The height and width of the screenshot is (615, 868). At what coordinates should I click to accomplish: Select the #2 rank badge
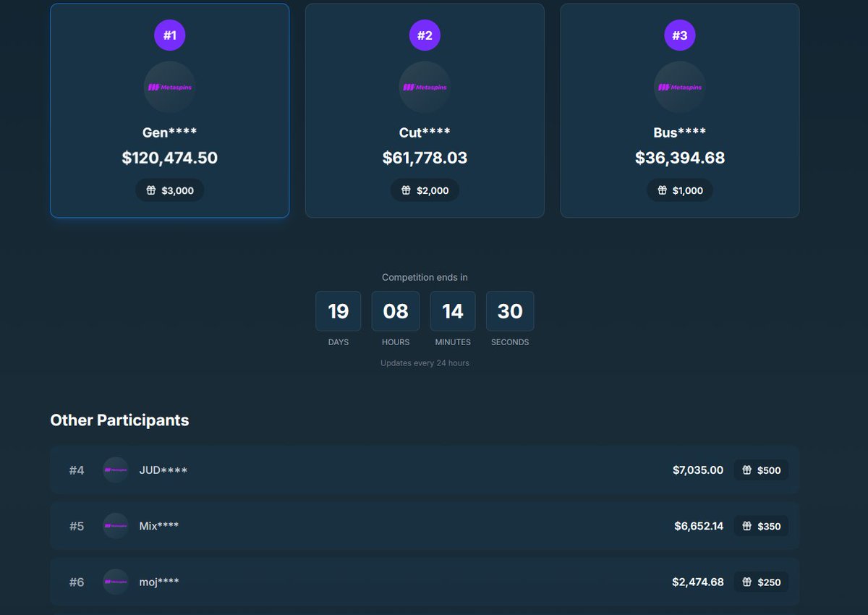pyautogui.click(x=425, y=35)
